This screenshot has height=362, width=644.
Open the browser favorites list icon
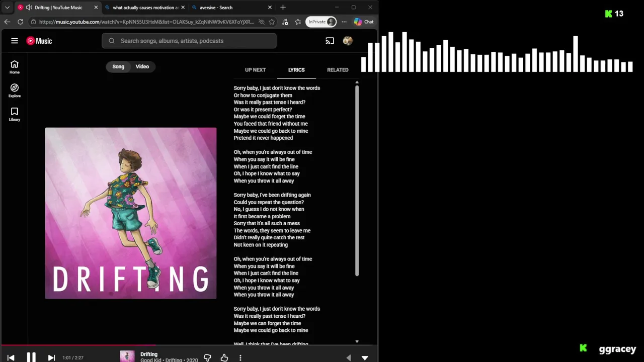[x=298, y=22]
